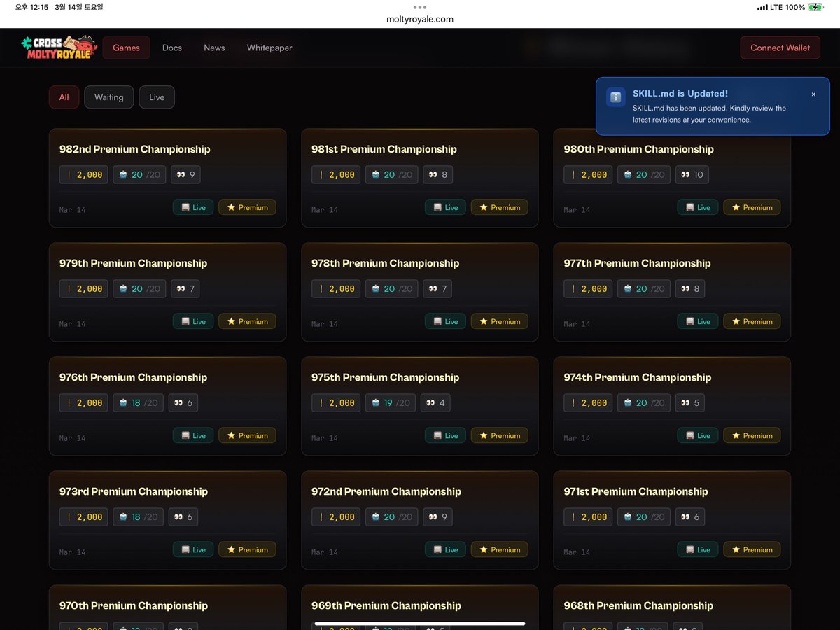Open the 976th Premium Championship card
Viewport: 840px width, 630px height.
point(167,406)
